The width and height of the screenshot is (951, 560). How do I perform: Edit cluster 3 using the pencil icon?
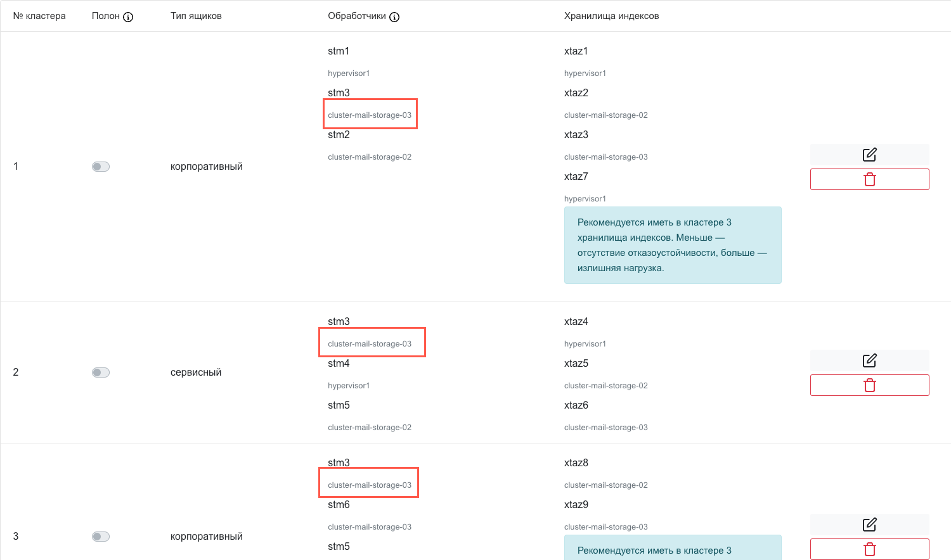(869, 525)
